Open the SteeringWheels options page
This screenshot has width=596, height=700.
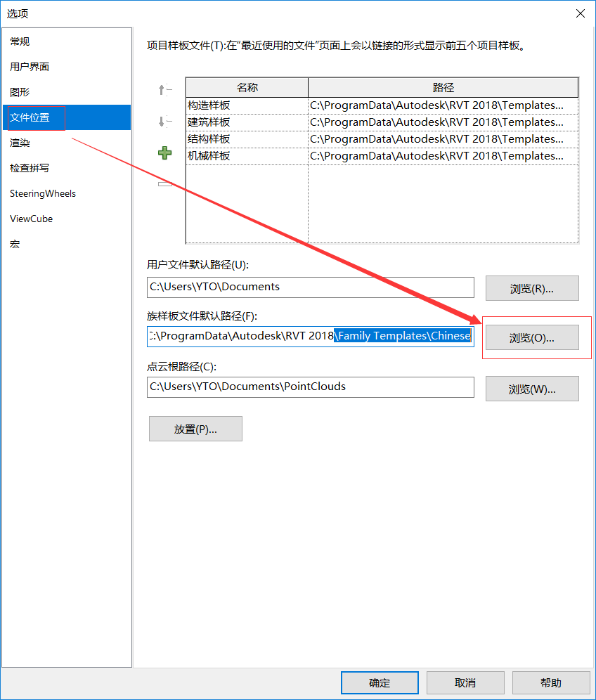(x=43, y=193)
